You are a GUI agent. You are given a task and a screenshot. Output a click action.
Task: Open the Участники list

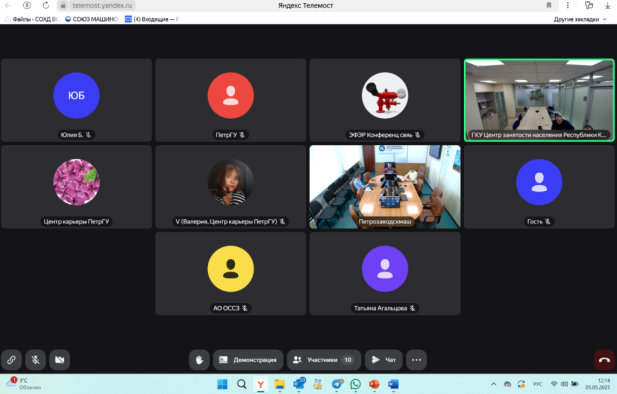tap(324, 360)
